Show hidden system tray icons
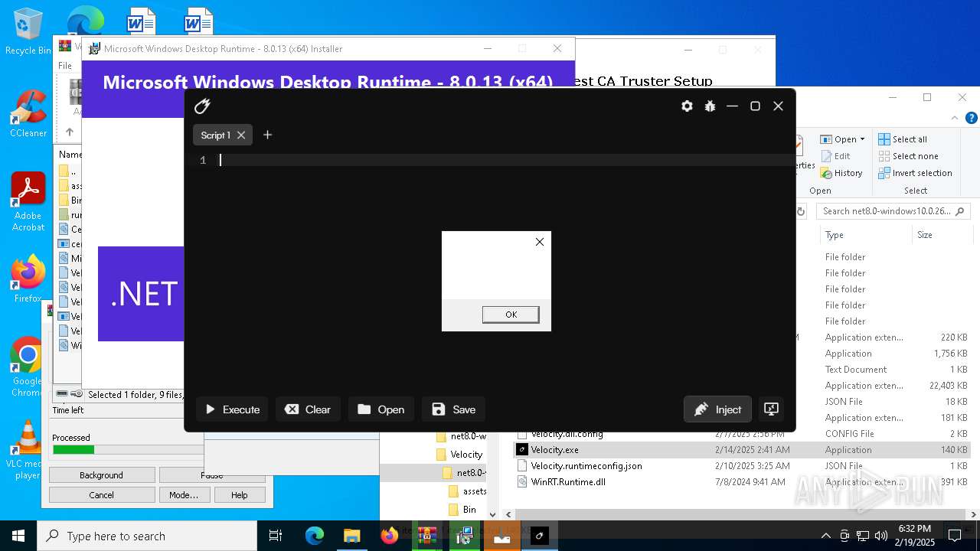Viewport: 980px width, 551px height. tap(825, 536)
